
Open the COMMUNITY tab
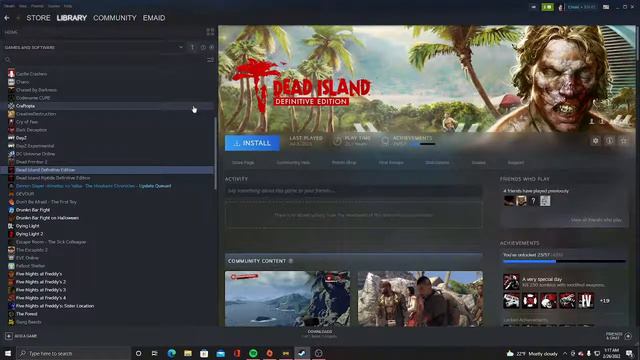(x=115, y=18)
